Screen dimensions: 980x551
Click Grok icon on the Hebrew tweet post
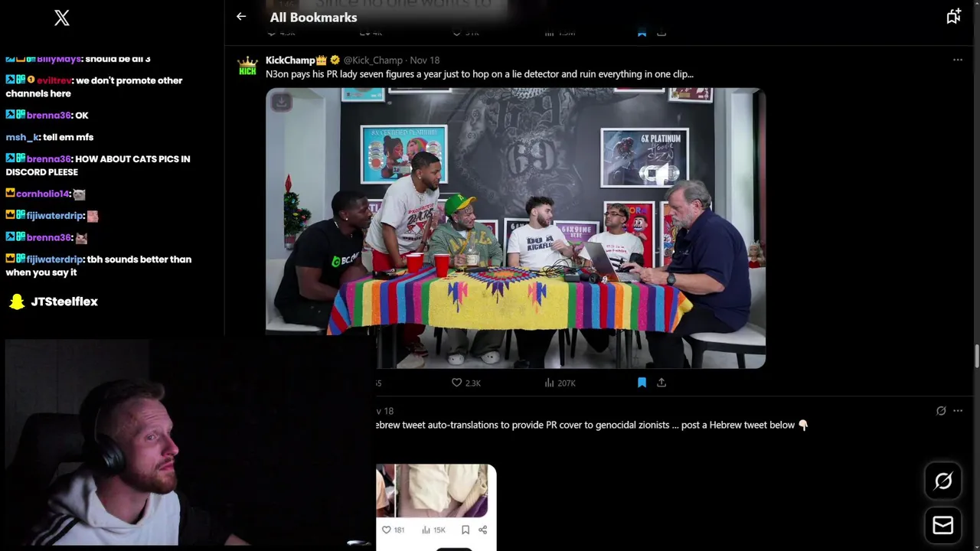tap(941, 411)
